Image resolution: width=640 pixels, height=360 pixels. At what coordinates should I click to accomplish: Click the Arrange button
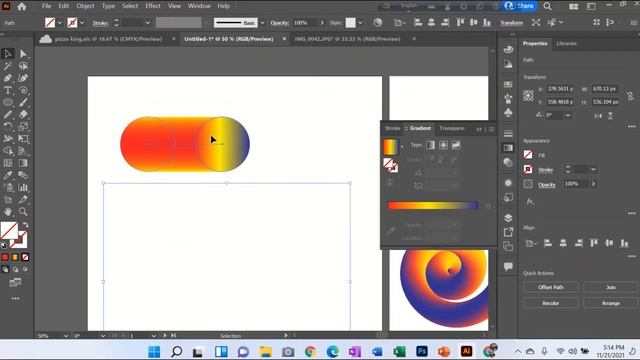pyautogui.click(x=611, y=303)
